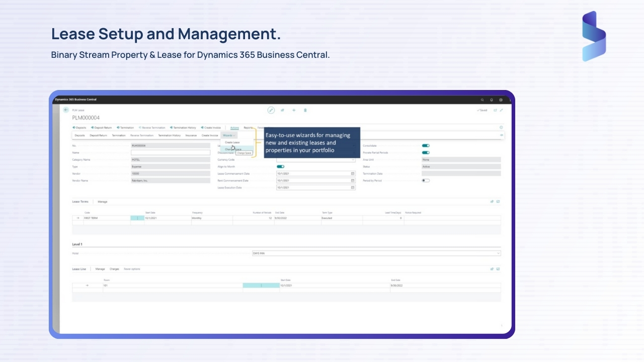Open search in the Business Central top bar
The width and height of the screenshot is (644, 362).
(x=482, y=100)
